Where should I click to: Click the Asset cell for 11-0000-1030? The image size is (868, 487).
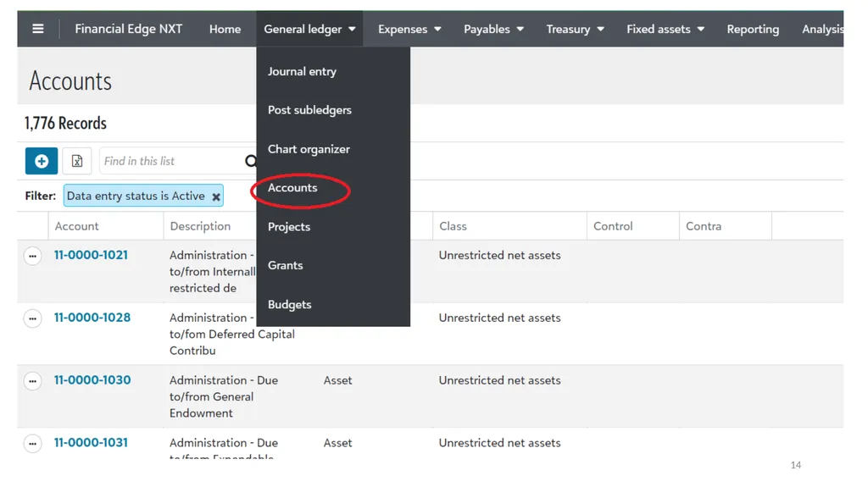[x=337, y=381]
